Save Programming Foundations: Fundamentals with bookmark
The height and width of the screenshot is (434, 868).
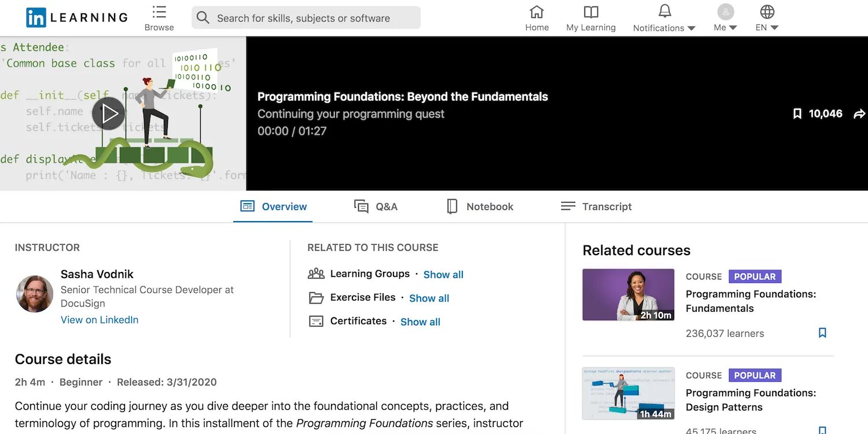click(822, 333)
